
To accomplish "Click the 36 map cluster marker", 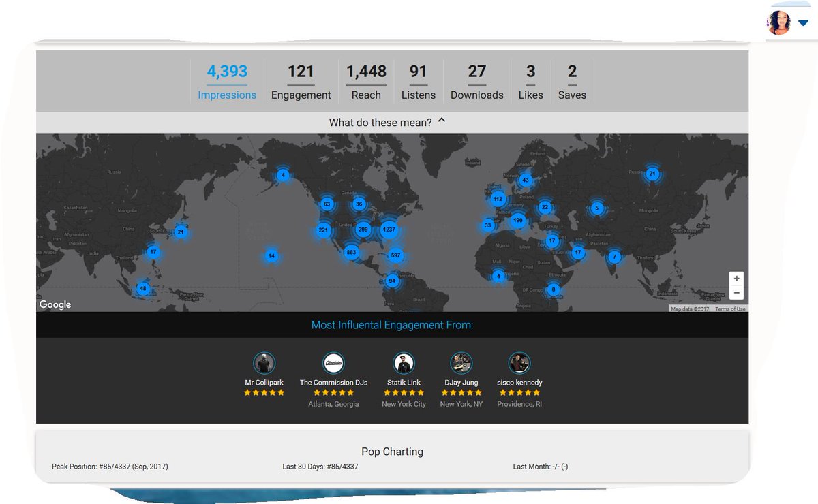I will (x=359, y=204).
